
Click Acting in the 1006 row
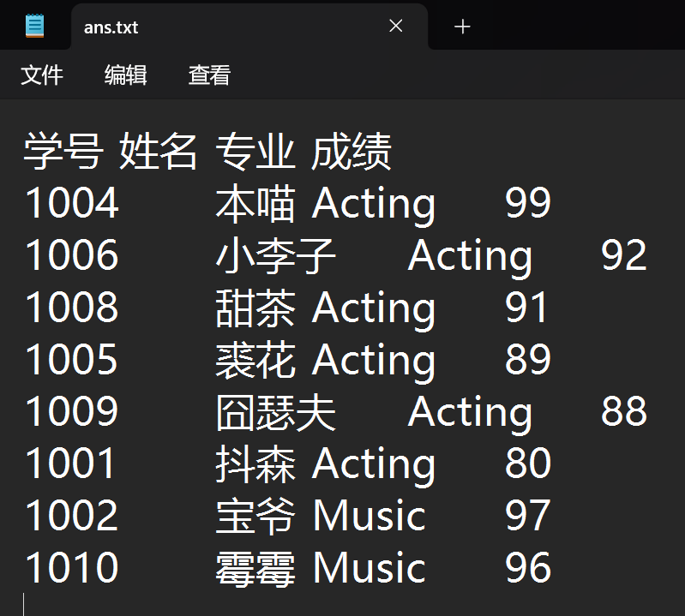pyautogui.click(x=470, y=258)
